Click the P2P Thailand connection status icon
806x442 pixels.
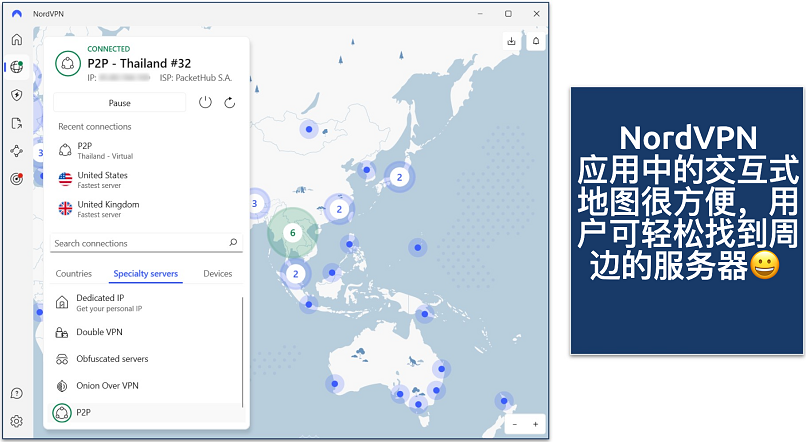click(68, 64)
